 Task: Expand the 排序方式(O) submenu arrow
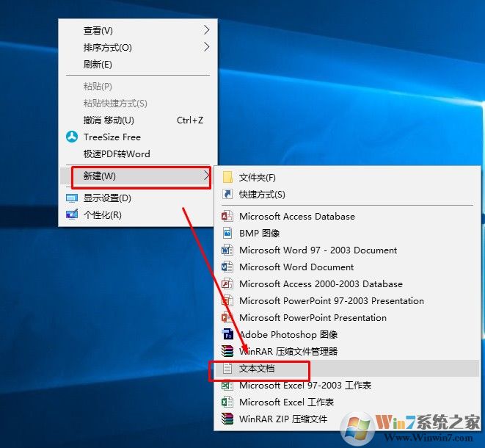click(x=207, y=47)
